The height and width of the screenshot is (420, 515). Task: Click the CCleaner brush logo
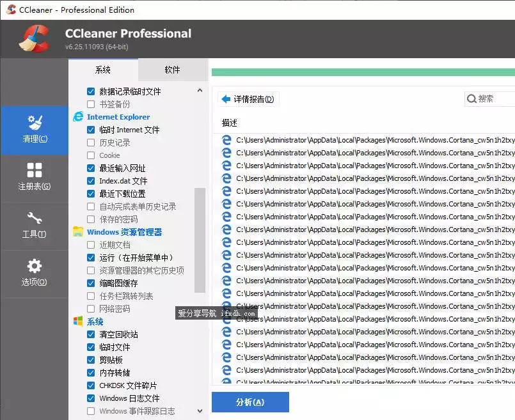click(x=31, y=38)
